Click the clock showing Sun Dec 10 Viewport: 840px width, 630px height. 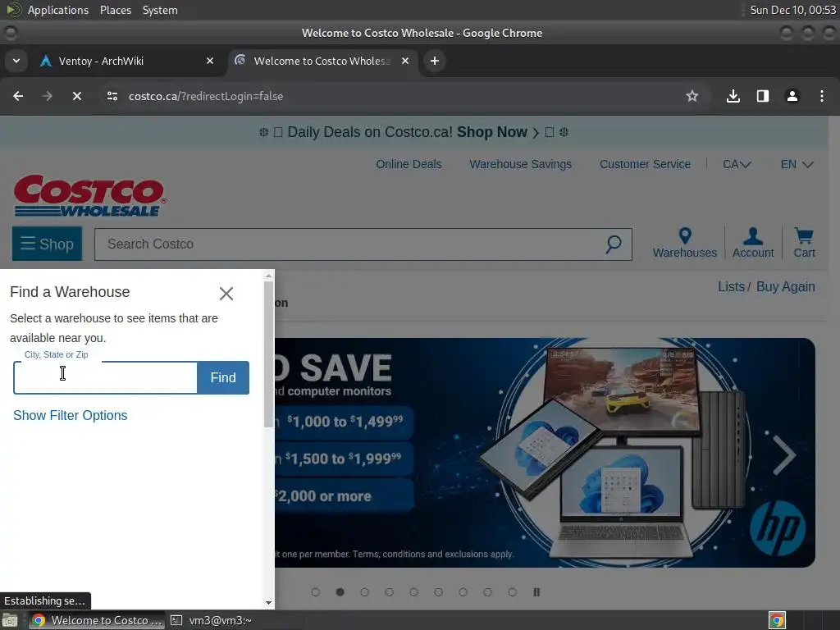pyautogui.click(x=793, y=10)
